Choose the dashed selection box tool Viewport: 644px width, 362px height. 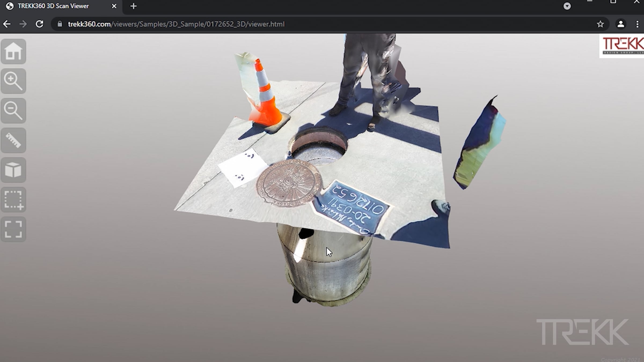tap(13, 200)
